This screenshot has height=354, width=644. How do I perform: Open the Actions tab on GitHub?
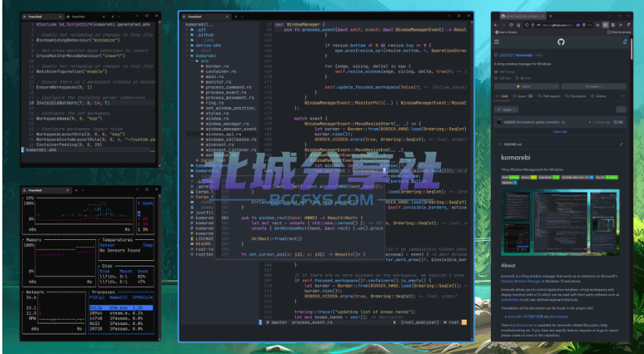click(599, 96)
